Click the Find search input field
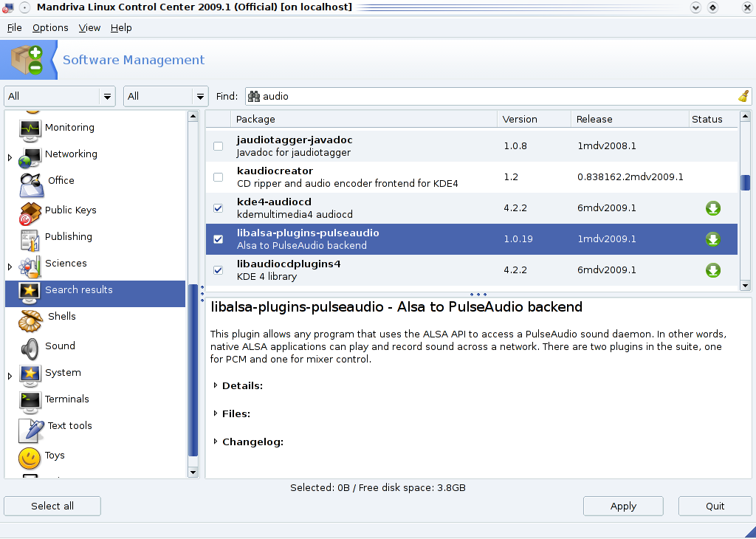 pyautogui.click(x=495, y=96)
